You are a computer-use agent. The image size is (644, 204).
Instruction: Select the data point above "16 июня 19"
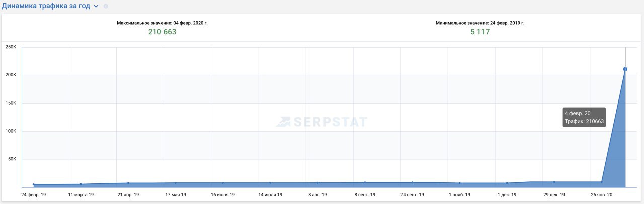223,183
